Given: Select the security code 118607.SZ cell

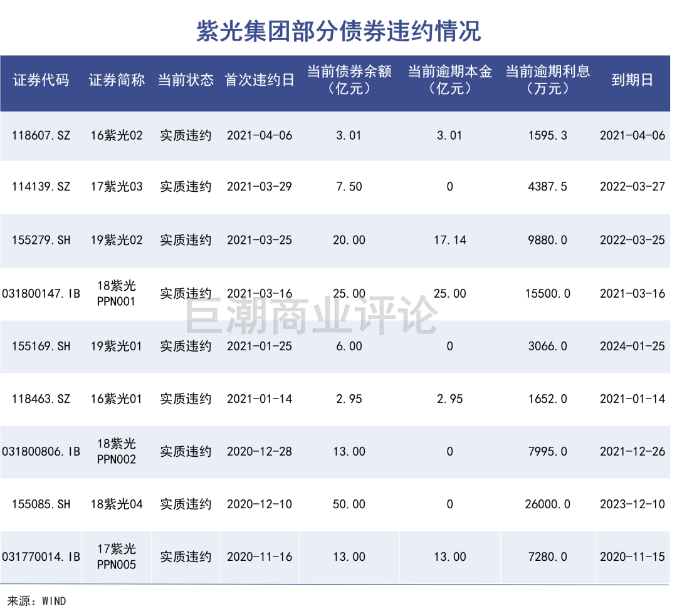Looking at the screenshot, I should tap(41, 135).
